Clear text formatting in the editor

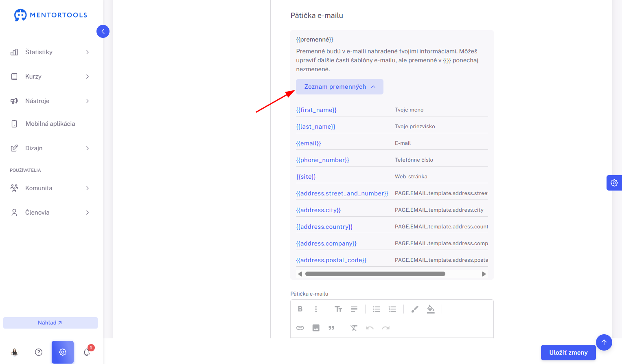(x=354, y=328)
